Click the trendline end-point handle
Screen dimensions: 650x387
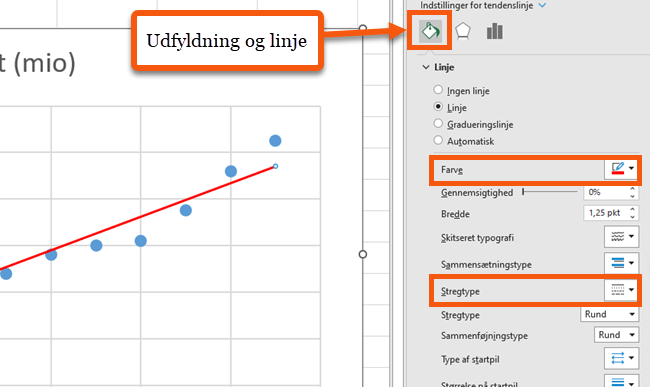pyautogui.click(x=276, y=166)
